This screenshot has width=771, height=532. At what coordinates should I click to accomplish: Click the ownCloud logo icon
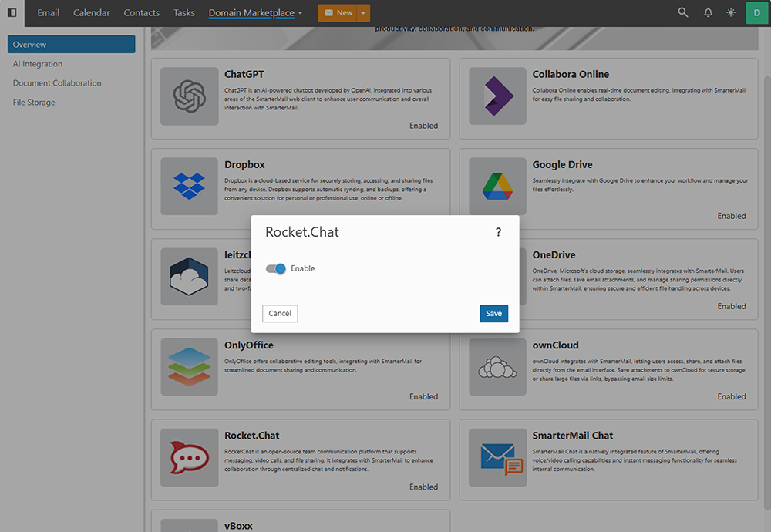[497, 367]
